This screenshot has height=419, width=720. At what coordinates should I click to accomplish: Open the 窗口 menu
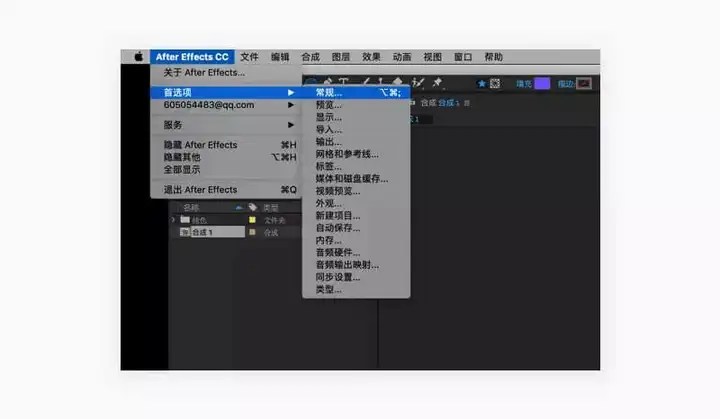(463, 57)
